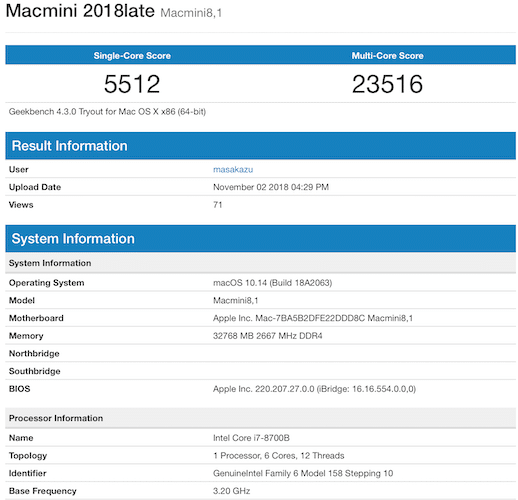
Task: Click the Operating System row label
Action: 47,283
